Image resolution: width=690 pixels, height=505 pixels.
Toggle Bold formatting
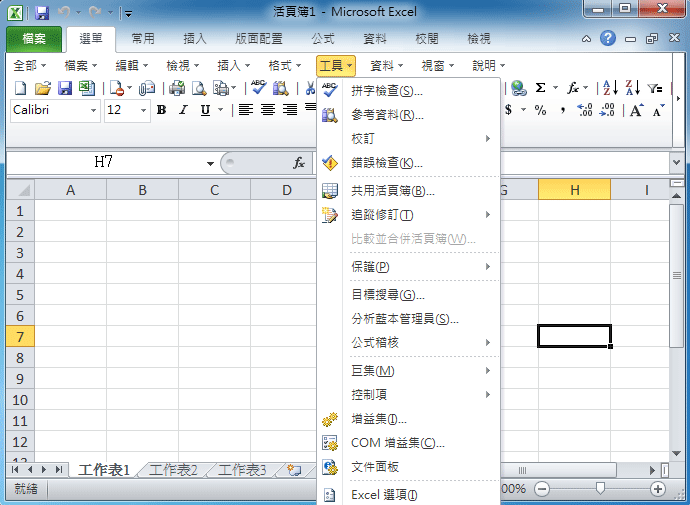pyautogui.click(x=161, y=110)
